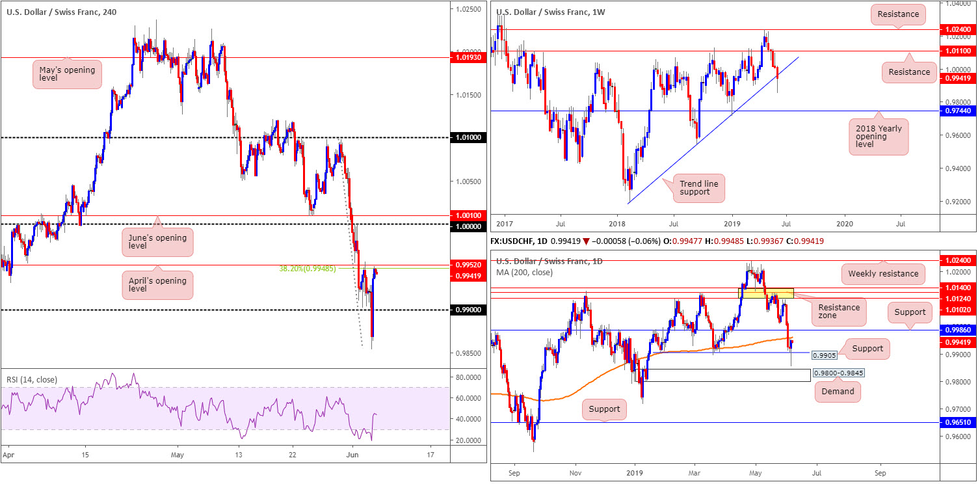The width and height of the screenshot is (980, 484).
Task: Click the 1.00100 red price label
Action: coord(468,215)
